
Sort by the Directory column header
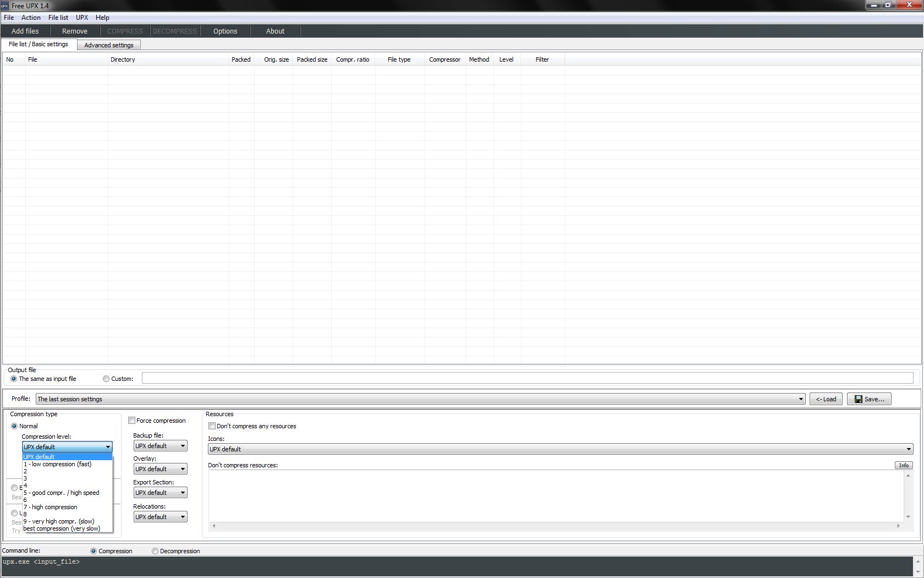[168, 59]
